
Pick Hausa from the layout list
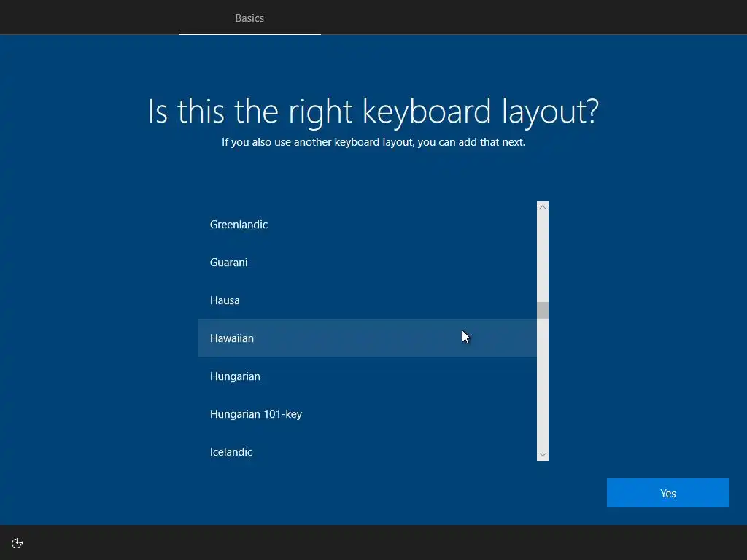(x=368, y=300)
